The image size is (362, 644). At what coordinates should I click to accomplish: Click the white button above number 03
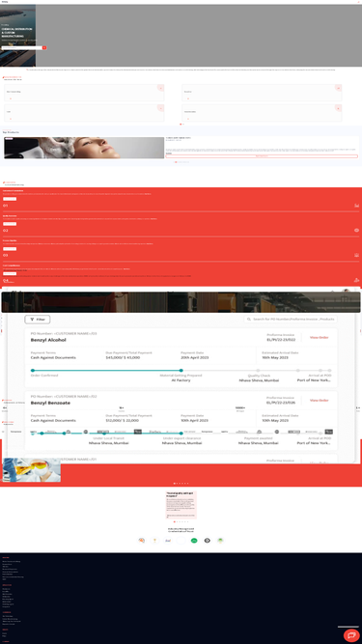click(10, 249)
